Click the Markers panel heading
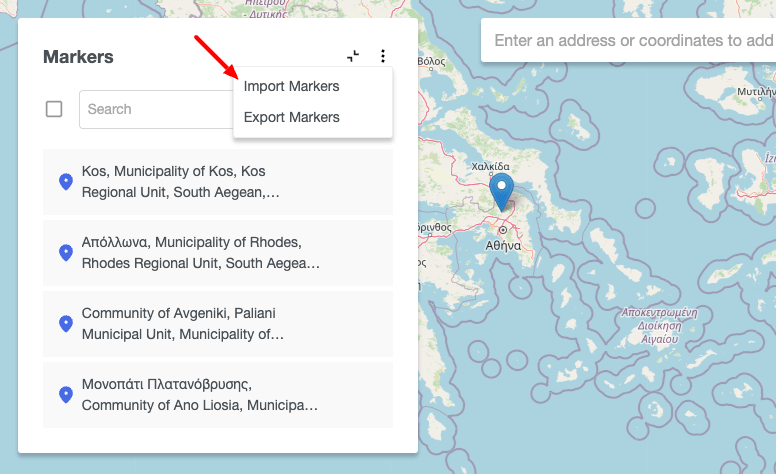This screenshot has width=776, height=474. coord(78,57)
